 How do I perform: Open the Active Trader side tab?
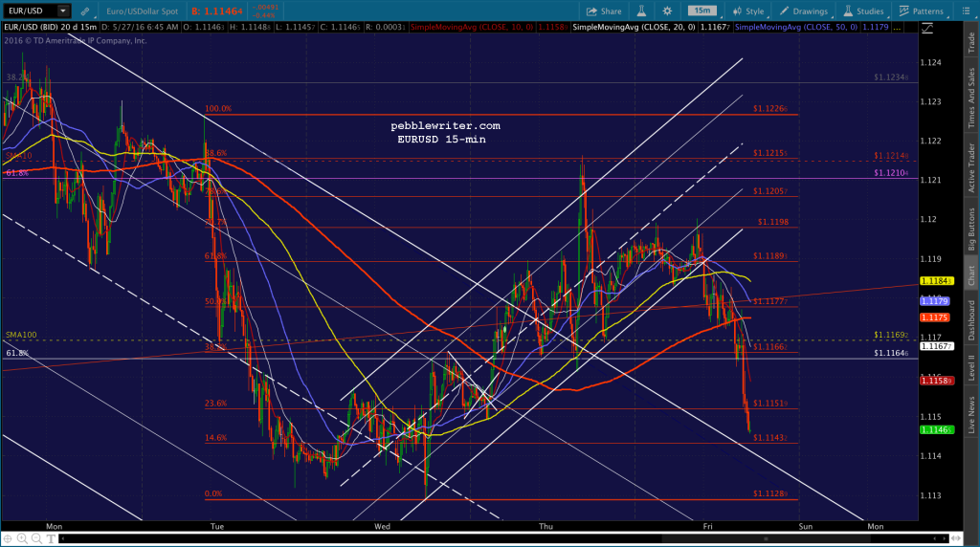click(971, 167)
